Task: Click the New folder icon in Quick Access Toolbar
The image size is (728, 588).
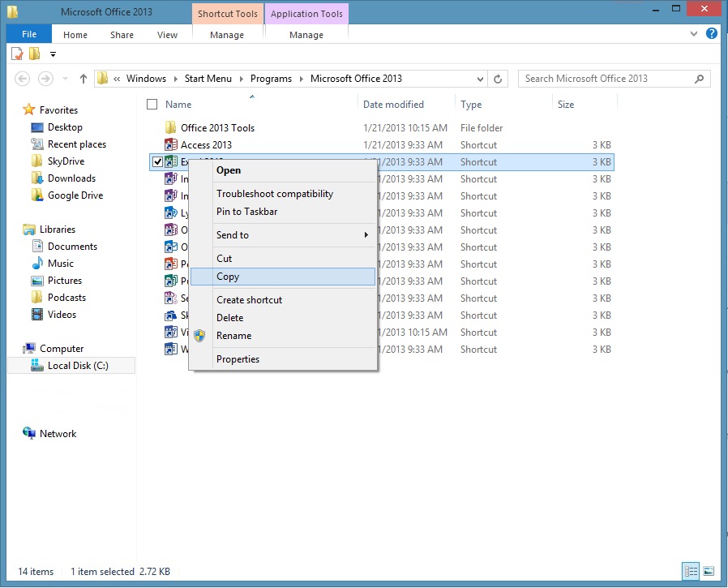Action: (32, 52)
